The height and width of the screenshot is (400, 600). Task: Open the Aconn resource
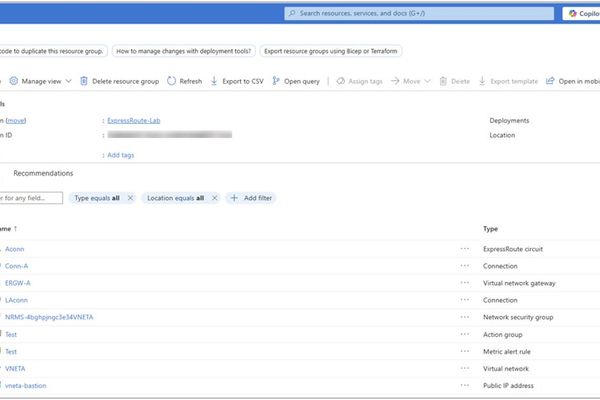pos(15,249)
